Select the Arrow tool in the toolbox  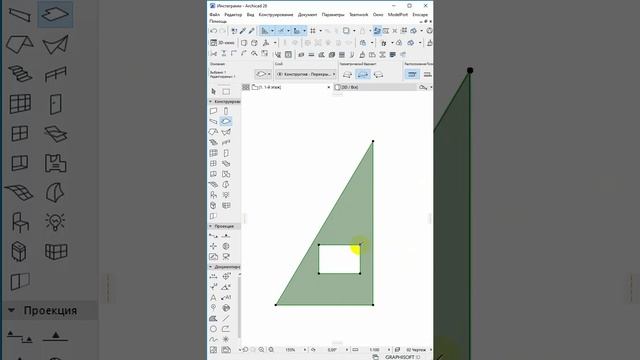coord(213,91)
